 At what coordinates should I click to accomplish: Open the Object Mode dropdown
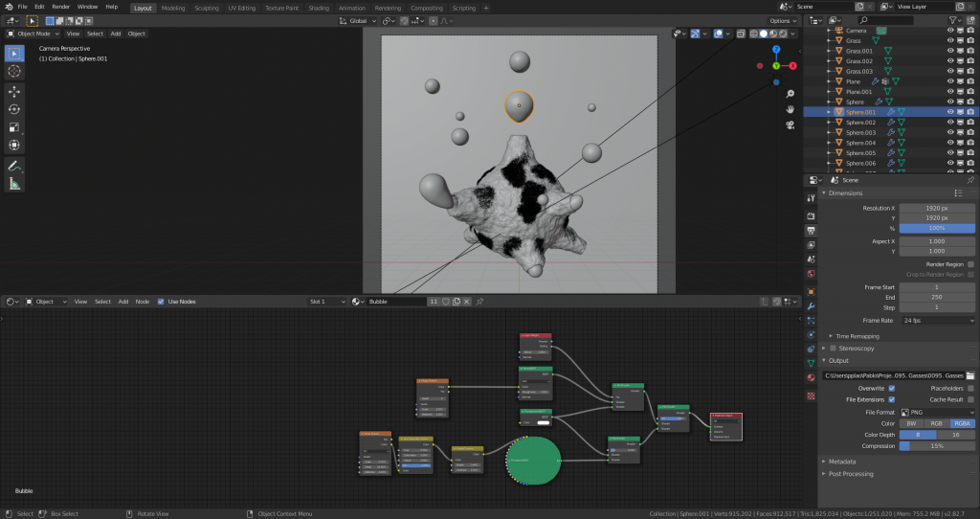[34, 34]
